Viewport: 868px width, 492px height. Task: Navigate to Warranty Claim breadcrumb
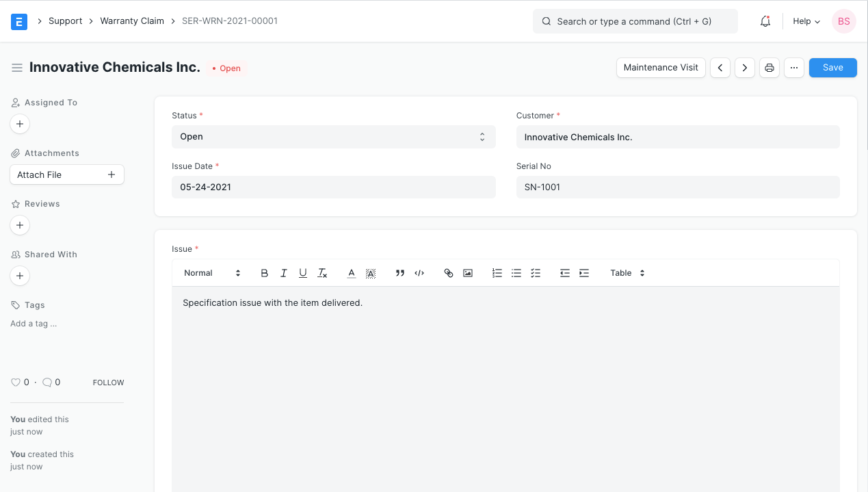[132, 21]
